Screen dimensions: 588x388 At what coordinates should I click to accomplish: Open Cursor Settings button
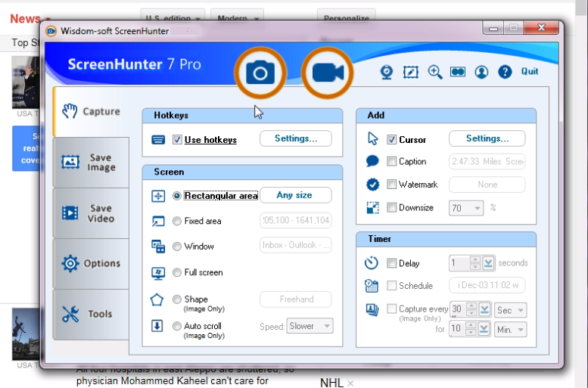tap(487, 138)
